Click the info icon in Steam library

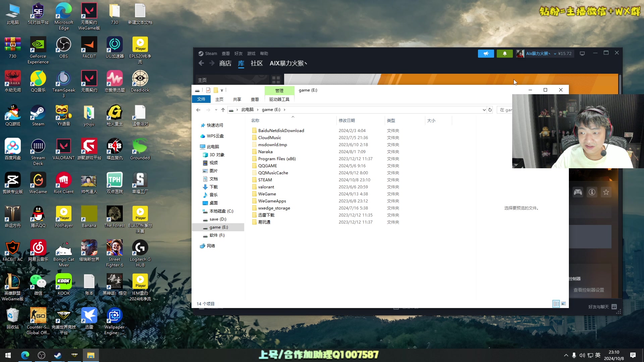(x=592, y=192)
